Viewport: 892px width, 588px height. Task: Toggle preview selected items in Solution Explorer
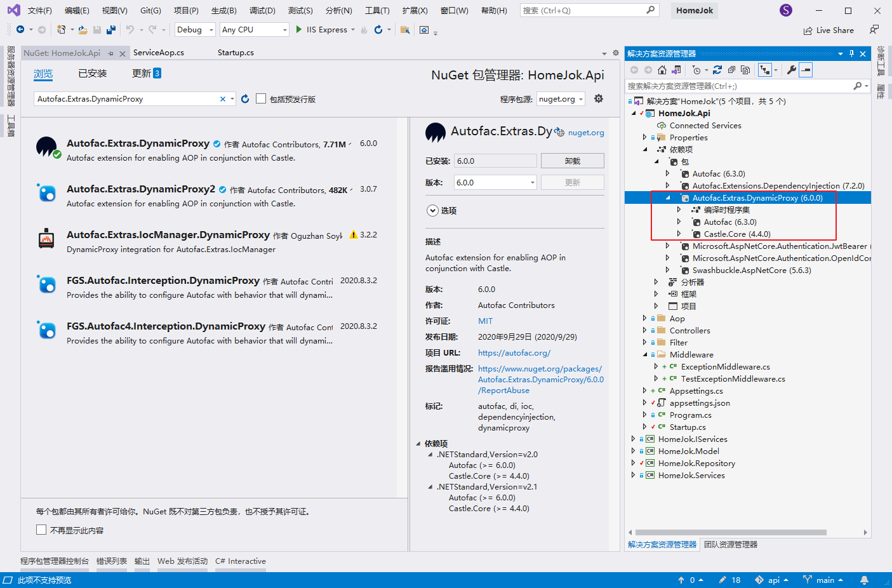[x=806, y=70]
